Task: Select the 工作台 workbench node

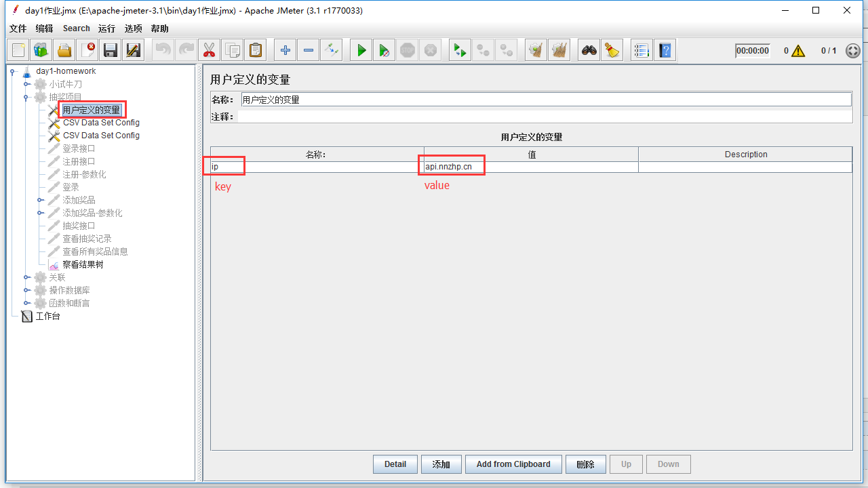Action: (x=47, y=316)
